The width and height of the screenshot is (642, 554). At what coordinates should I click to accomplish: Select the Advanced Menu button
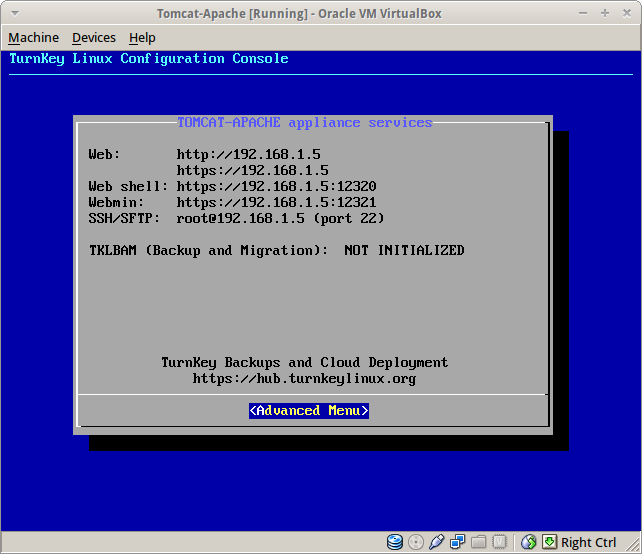(309, 411)
